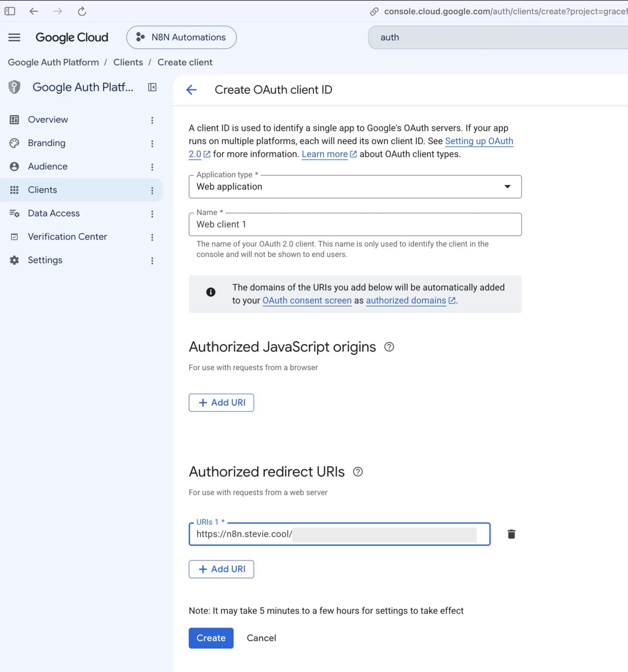
Task: Open the three-dot menu for Data Access
Action: (152, 214)
